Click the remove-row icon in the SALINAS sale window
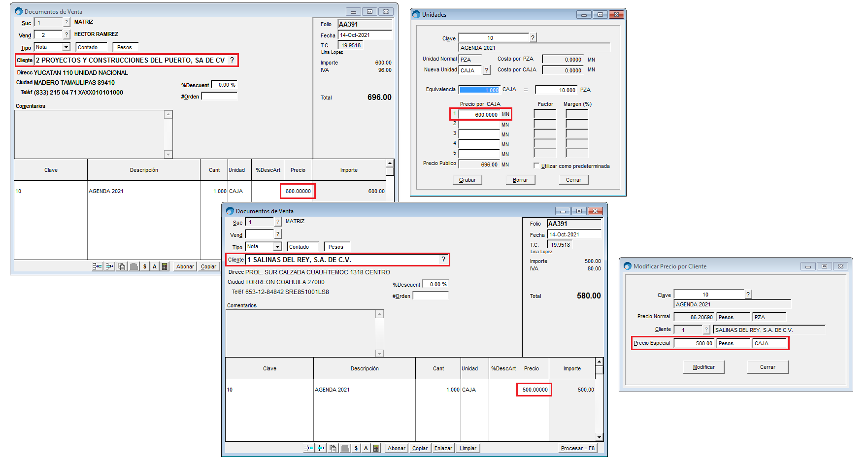This screenshot has width=868, height=461. pyautogui.click(x=321, y=448)
